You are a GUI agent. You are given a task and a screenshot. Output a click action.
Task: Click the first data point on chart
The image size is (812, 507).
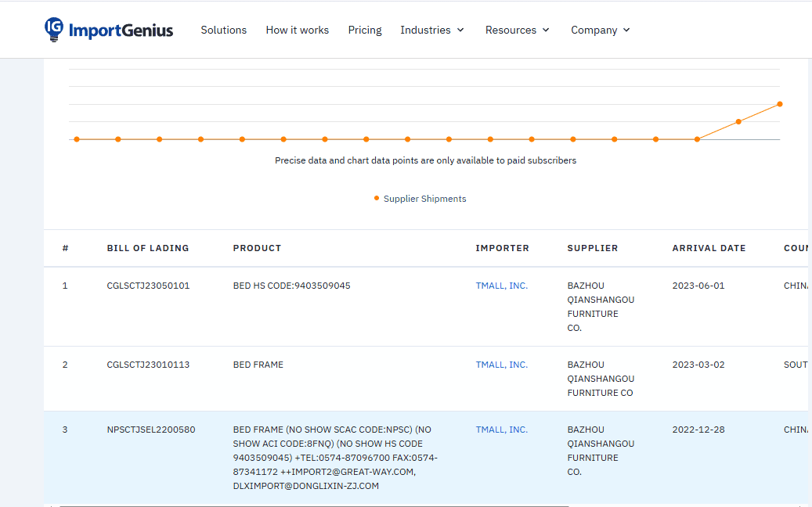(77, 139)
